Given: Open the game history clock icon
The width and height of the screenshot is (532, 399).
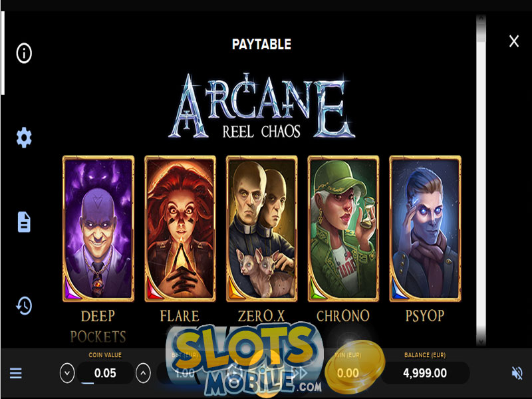Looking at the screenshot, I should (24, 306).
